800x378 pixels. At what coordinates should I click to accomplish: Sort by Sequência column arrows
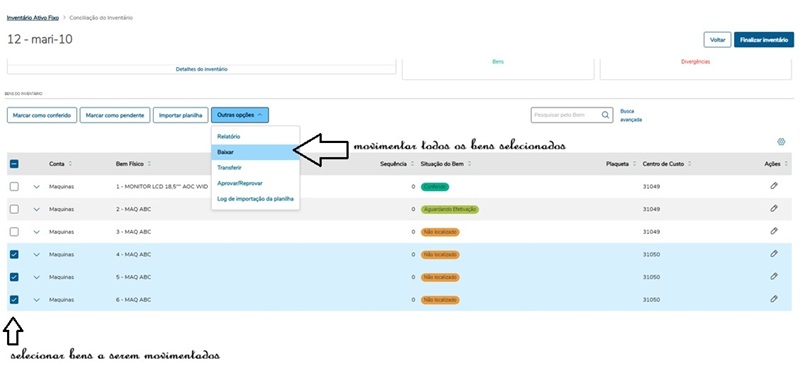coord(411,164)
